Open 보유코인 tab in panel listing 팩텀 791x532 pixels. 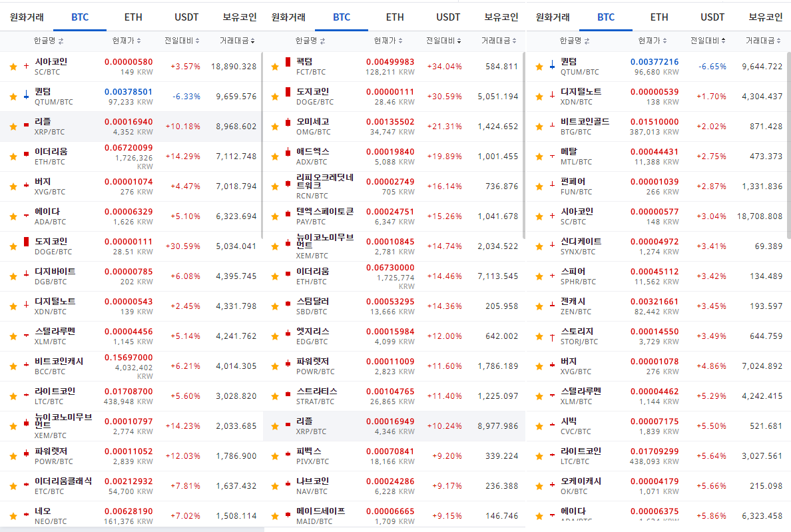coord(501,17)
